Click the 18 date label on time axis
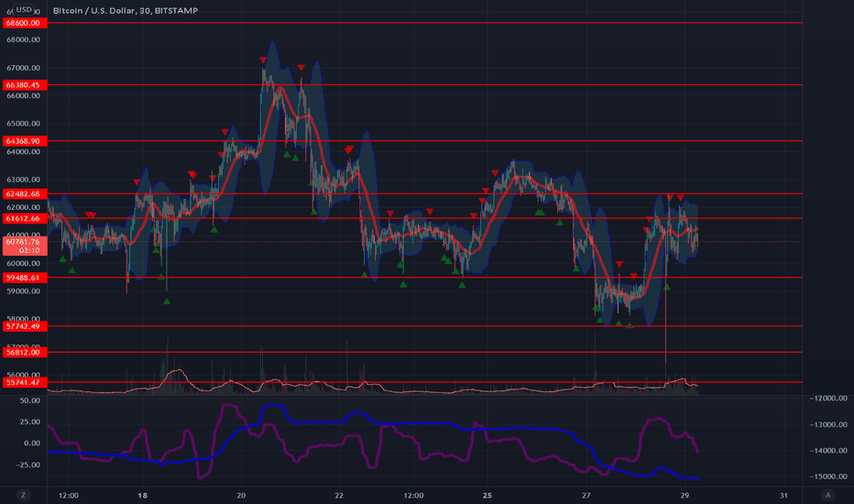This screenshot has width=854, height=504. pos(143,495)
